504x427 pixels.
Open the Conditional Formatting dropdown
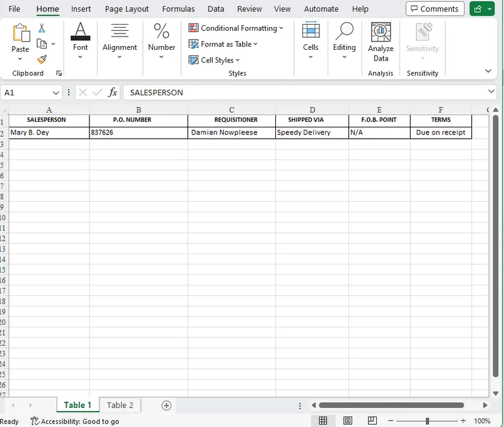click(236, 28)
